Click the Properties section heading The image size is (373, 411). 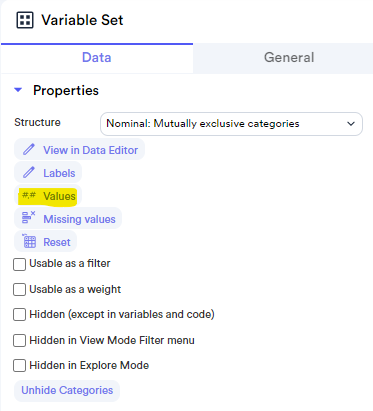tap(66, 90)
